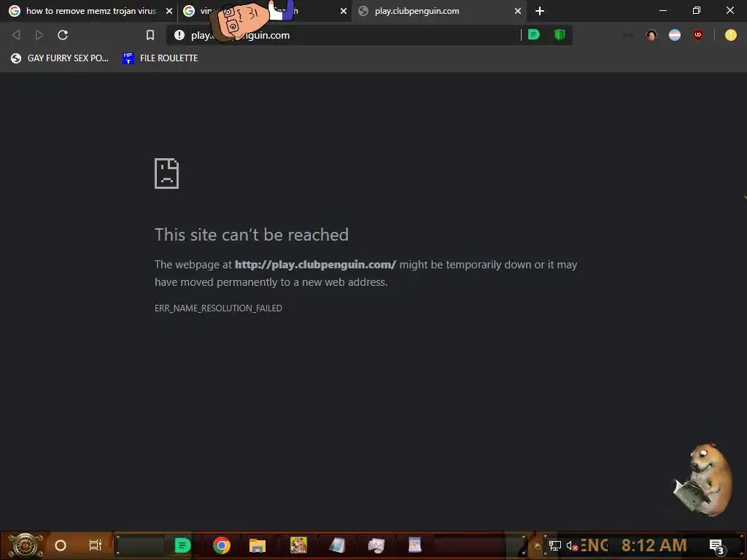Screen dimensions: 747x560
Task: Open a new tab with plus button
Action: click(x=540, y=11)
